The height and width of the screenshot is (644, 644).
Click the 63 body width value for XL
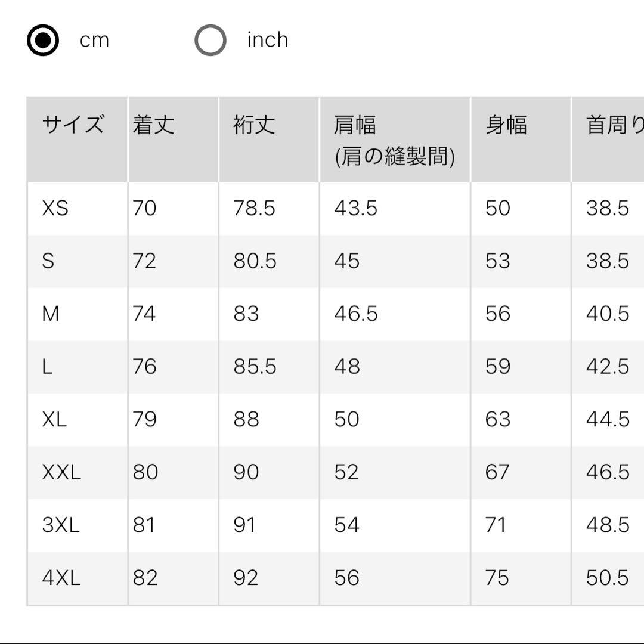498,419
